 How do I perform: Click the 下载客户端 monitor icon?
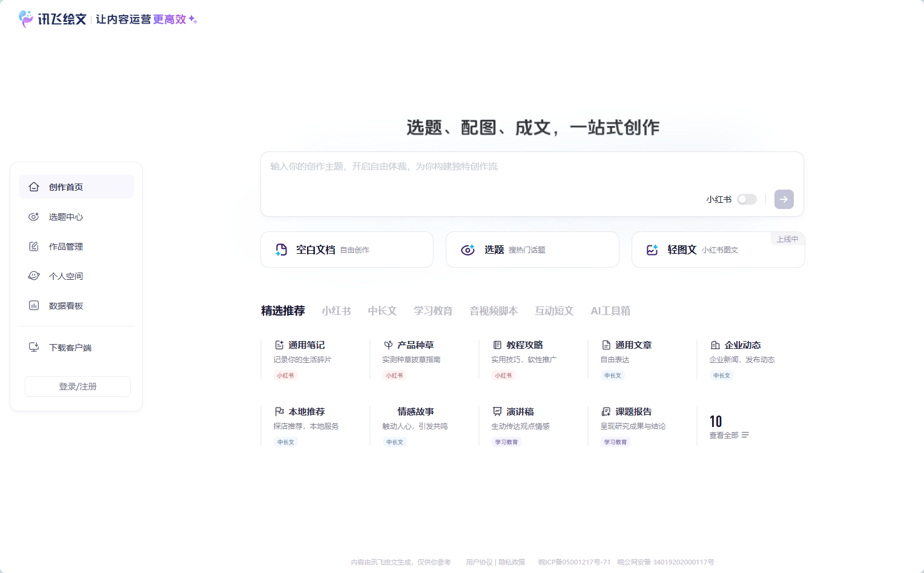(34, 347)
